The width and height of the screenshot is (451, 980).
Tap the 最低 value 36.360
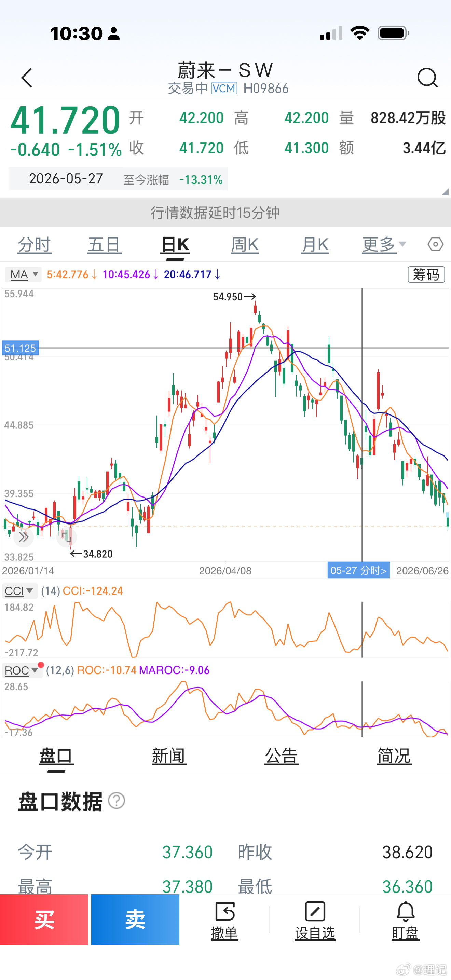point(408,887)
